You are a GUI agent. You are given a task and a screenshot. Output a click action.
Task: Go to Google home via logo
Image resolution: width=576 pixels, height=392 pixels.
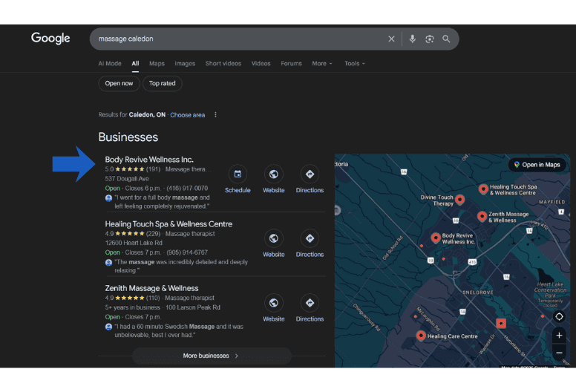(50, 38)
